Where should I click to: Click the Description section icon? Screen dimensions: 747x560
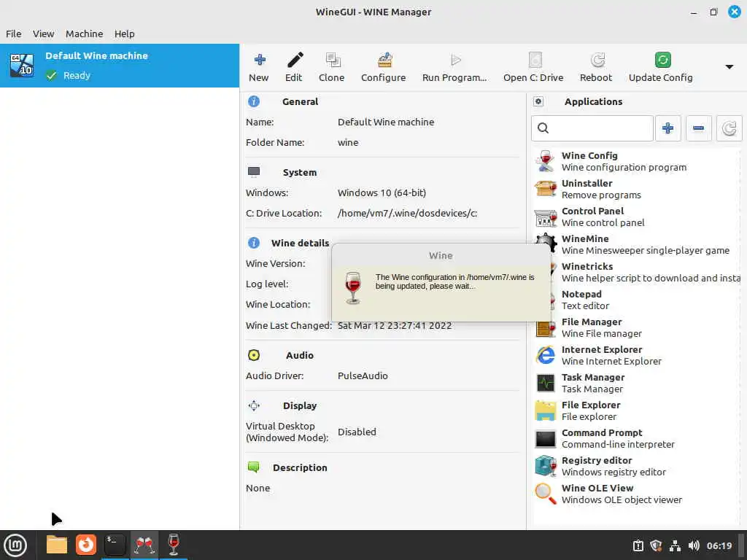[253, 467]
